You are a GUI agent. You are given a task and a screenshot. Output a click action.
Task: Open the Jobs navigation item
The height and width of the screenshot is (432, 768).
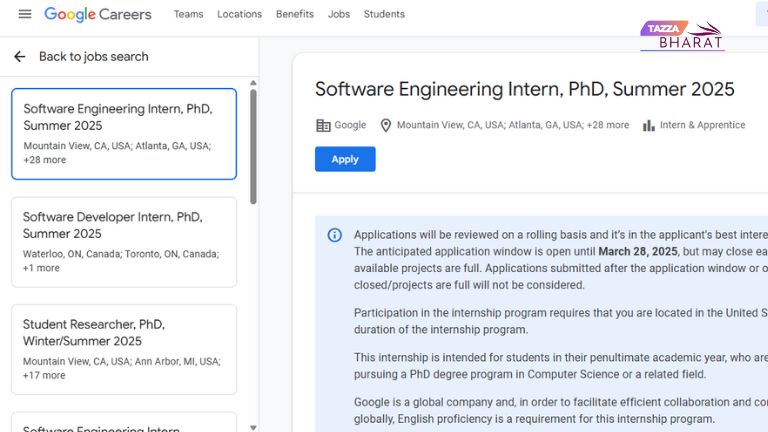click(x=339, y=14)
